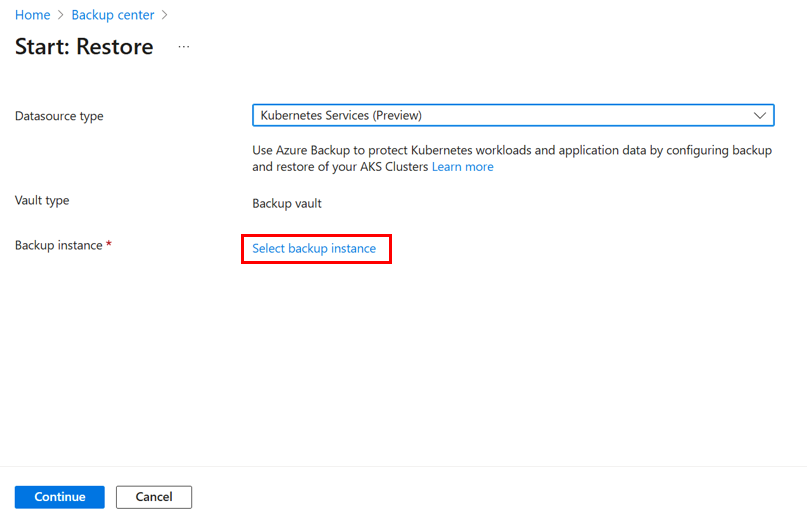Go to Backup center breadcrumb
The height and width of the screenshot is (521, 807).
(x=113, y=15)
